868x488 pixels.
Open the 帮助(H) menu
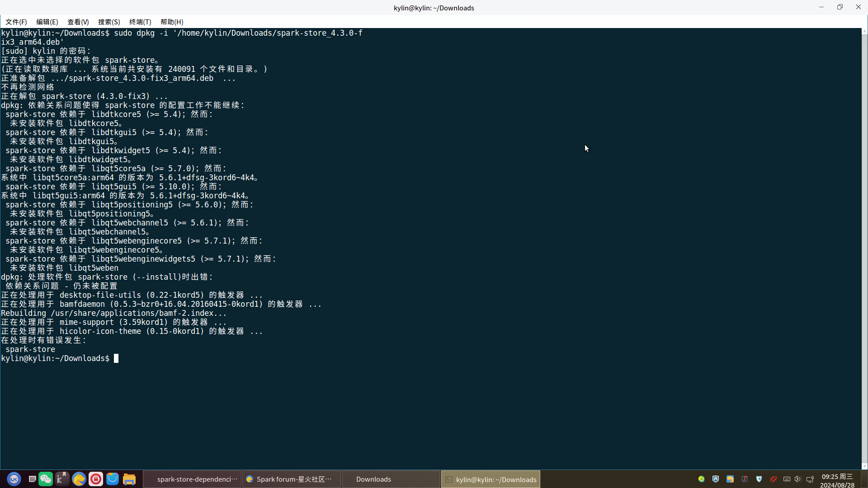tap(172, 22)
